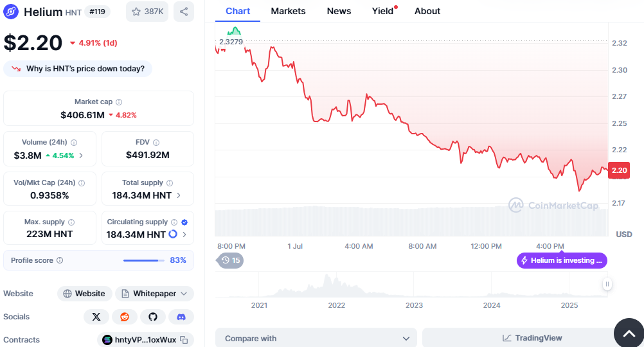Open the Compare with dropdown
This screenshot has width=644, height=347.
(316, 339)
